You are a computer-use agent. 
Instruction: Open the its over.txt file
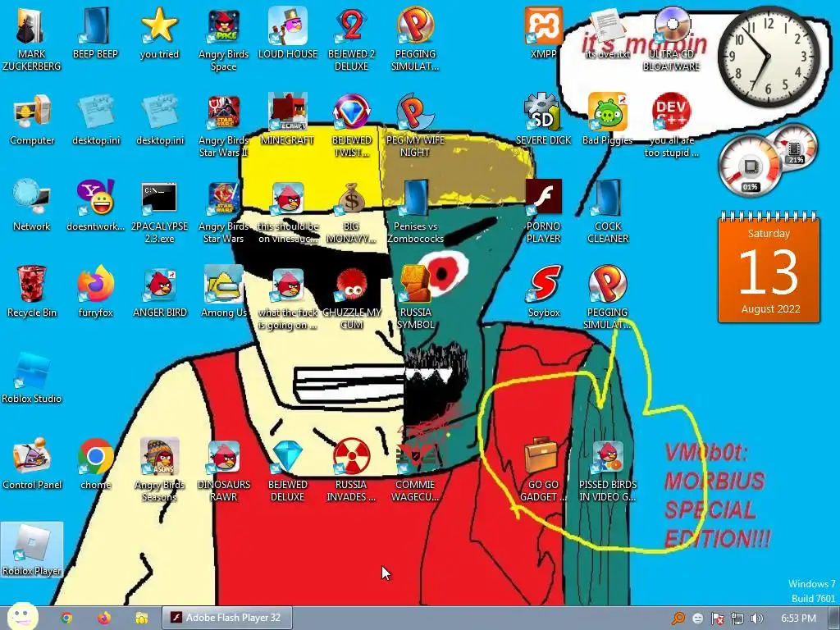pos(607,33)
